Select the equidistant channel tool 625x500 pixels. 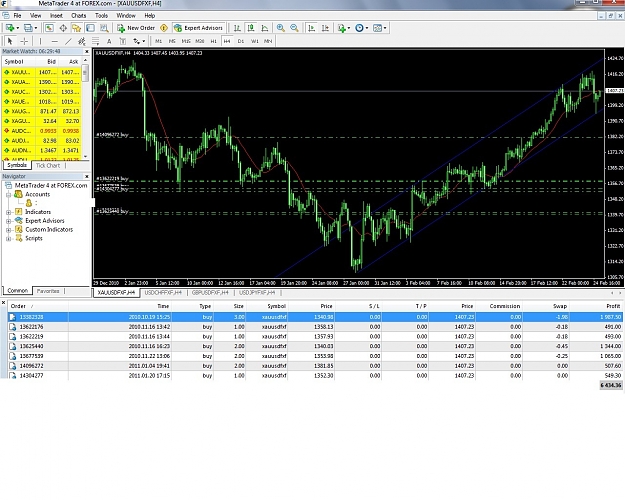pos(82,41)
